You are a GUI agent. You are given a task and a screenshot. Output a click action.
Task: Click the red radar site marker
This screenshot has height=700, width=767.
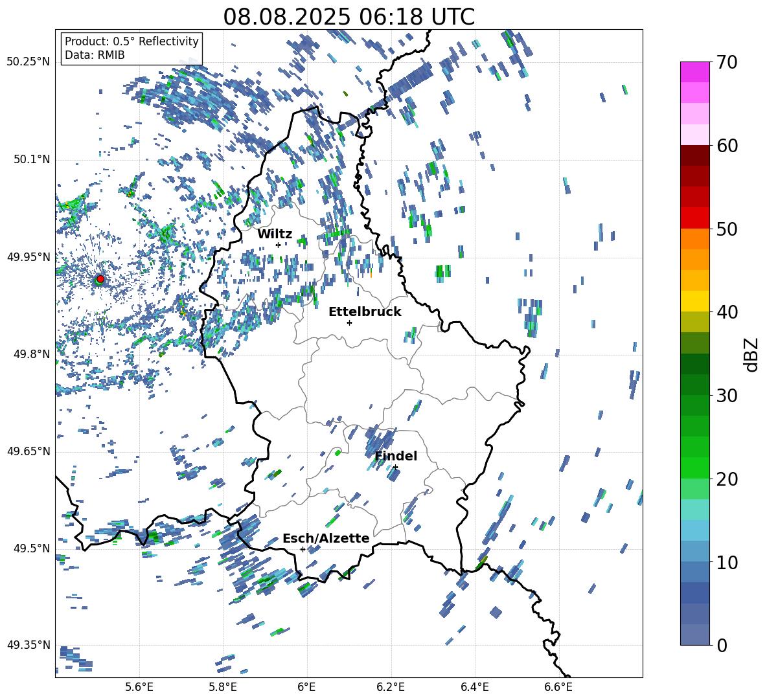point(100,279)
